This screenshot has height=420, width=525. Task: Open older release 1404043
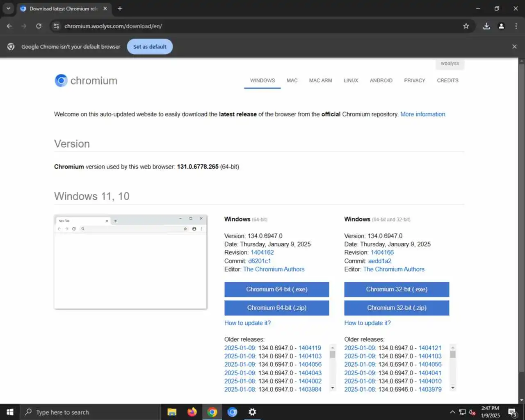(310, 373)
